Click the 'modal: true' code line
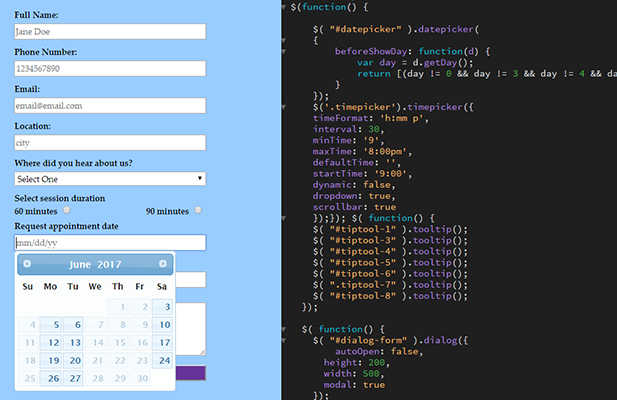617x400 pixels. tap(354, 385)
